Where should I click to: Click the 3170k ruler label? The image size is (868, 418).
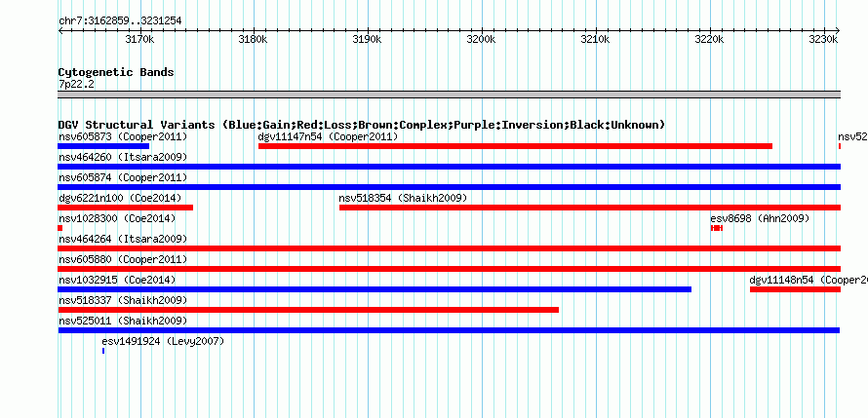139,40
